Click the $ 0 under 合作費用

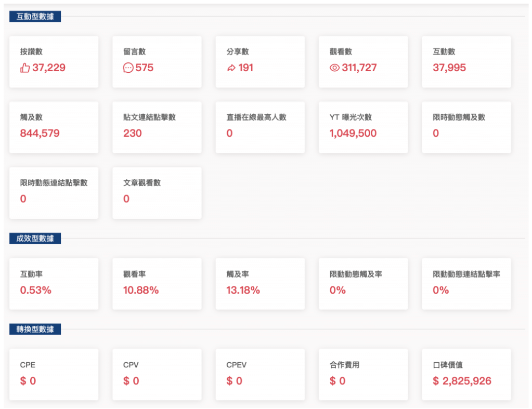point(338,381)
